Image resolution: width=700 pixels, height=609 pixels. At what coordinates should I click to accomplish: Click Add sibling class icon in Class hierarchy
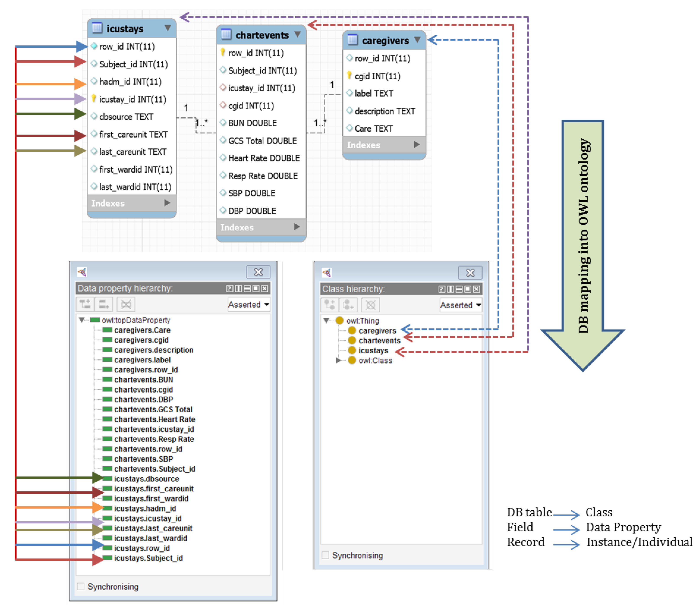[349, 305]
